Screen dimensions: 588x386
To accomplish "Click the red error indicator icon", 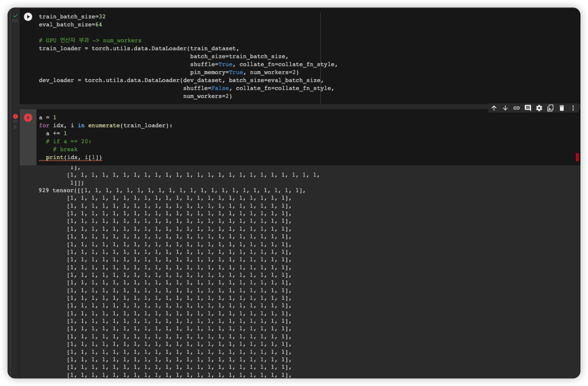I will tap(15, 116).
